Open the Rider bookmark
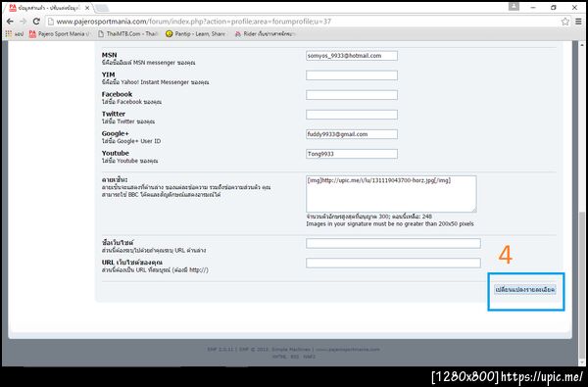The image size is (588, 387). pyautogui.click(x=266, y=33)
